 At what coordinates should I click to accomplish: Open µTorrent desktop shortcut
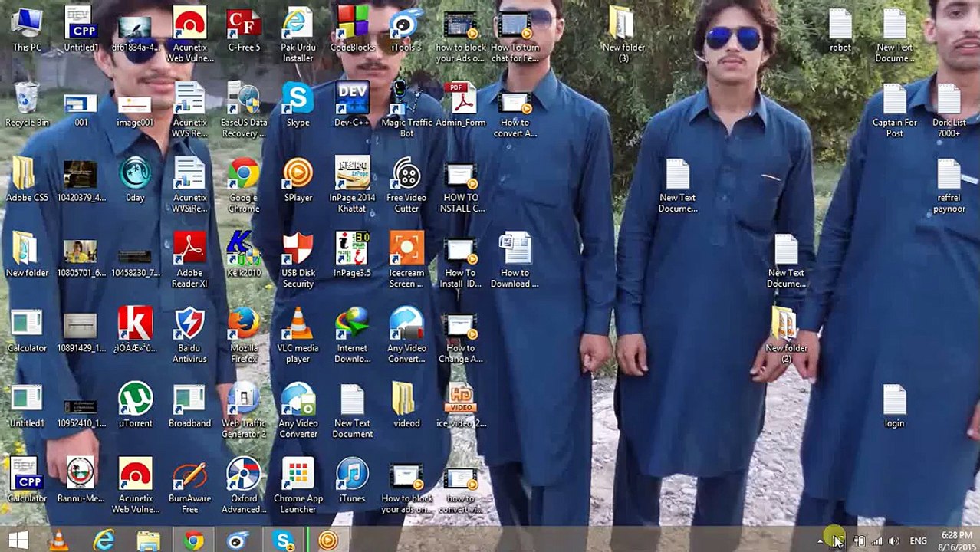click(135, 406)
